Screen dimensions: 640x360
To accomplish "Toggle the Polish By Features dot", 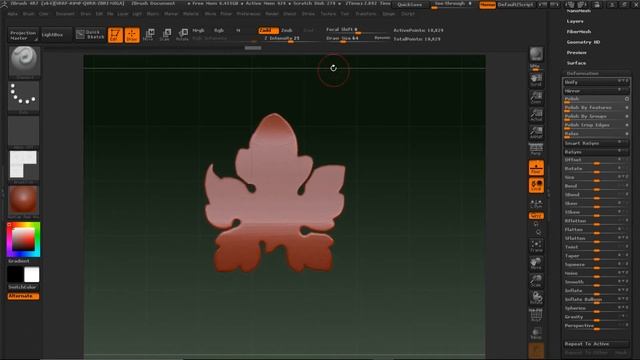I will (627, 107).
